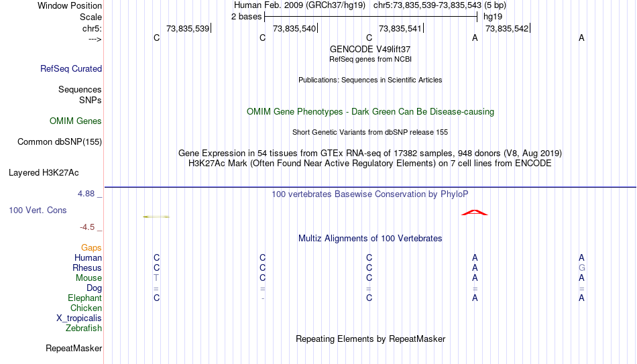The width and height of the screenshot is (637, 364).
Task: Click Publications: Sequences in Scientific Articles title
Action: pyautogui.click(x=370, y=80)
